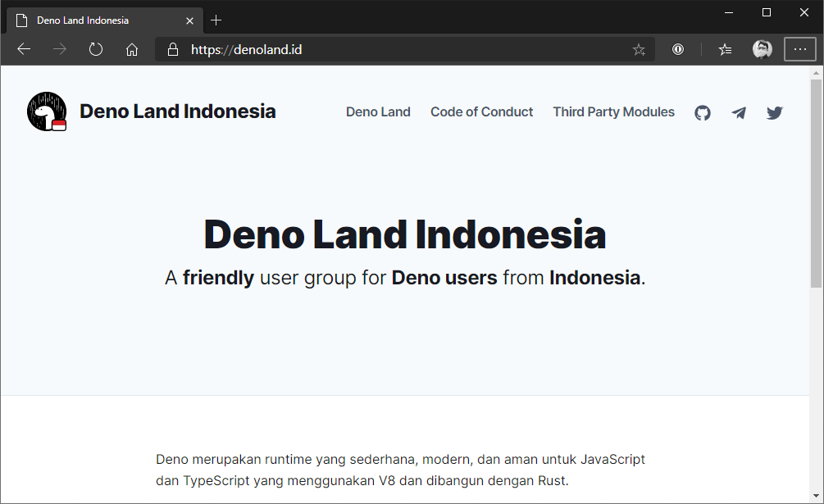Click the Deno dinosaur logo
Viewport: 824px width, 504px height.
pos(47,111)
